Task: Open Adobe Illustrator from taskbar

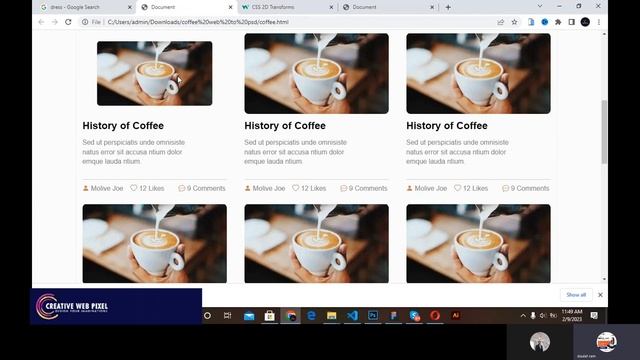Action: tap(456, 316)
